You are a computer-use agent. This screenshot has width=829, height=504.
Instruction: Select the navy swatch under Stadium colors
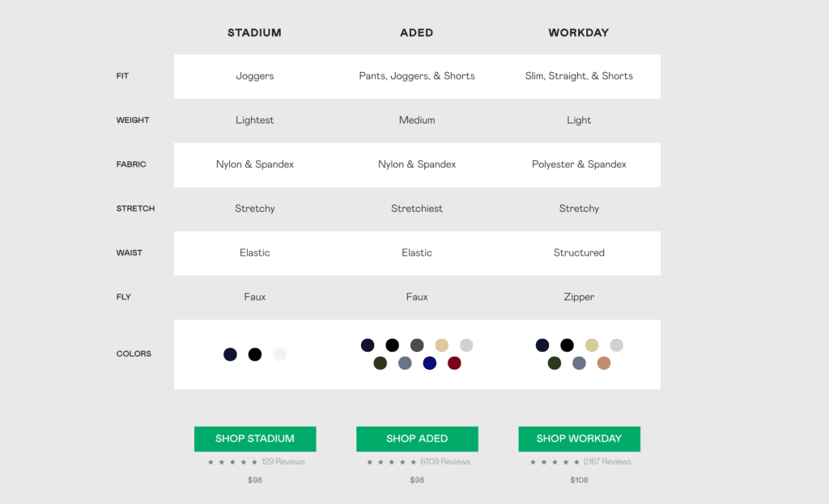tap(230, 354)
